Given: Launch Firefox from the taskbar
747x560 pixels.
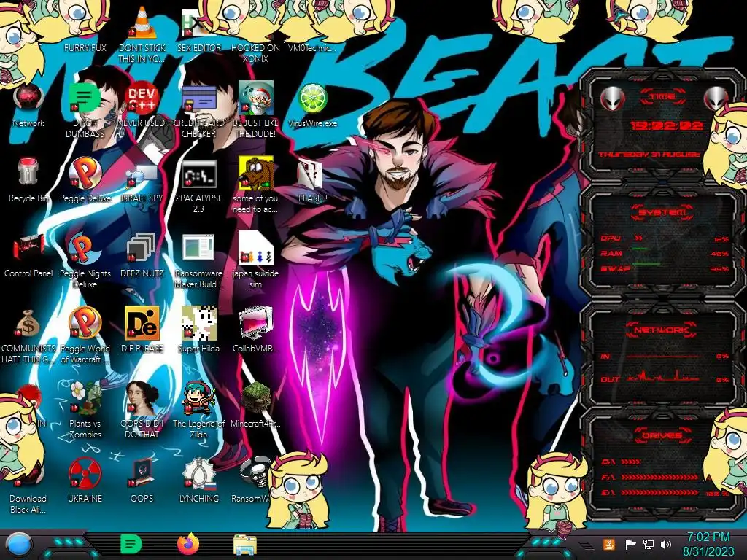Looking at the screenshot, I should [x=187, y=545].
